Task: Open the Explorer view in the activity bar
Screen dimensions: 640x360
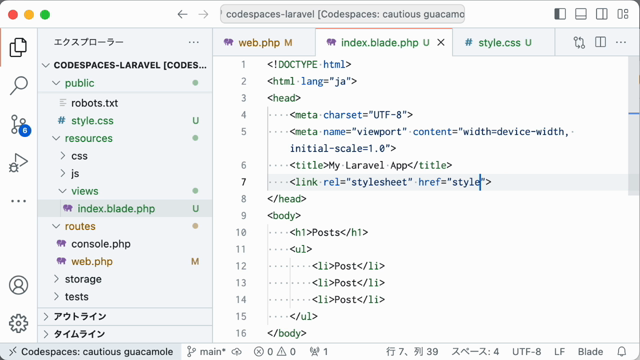Action: pyautogui.click(x=18, y=47)
